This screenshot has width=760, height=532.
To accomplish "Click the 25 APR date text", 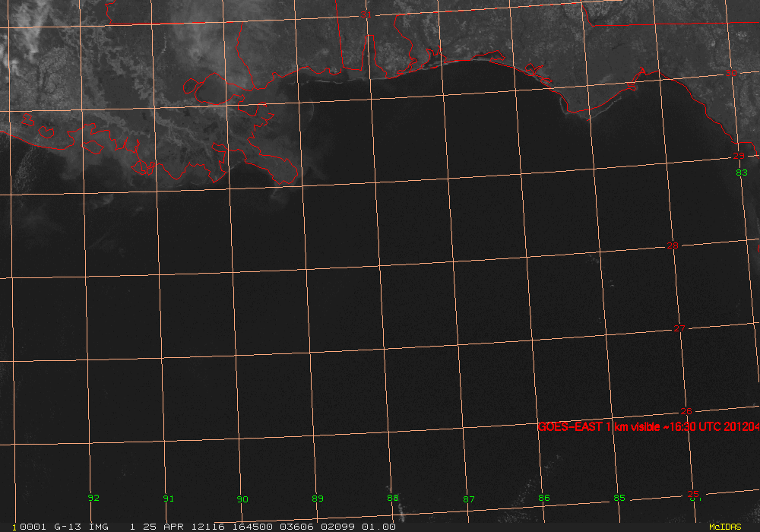I will [x=163, y=527].
